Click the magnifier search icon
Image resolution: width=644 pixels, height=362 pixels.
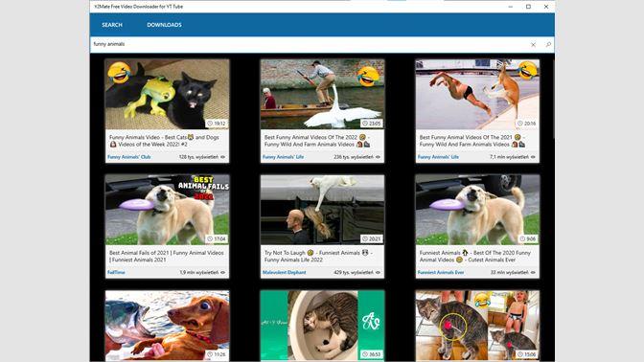[548, 44]
